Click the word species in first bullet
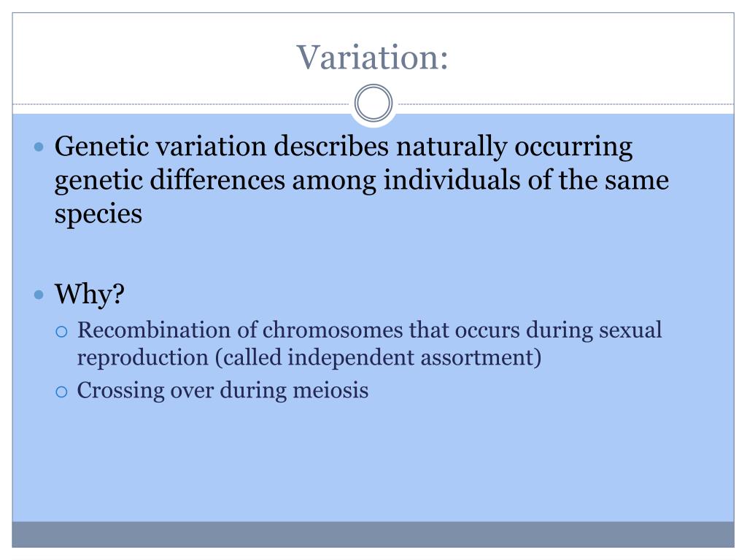This screenshot has width=747, height=560. (98, 214)
